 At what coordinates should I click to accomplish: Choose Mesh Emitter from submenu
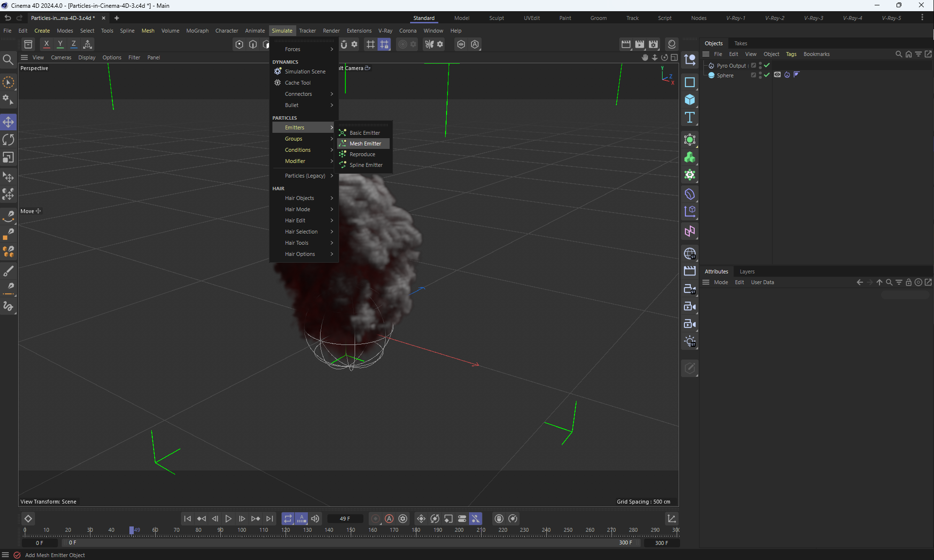[x=365, y=144]
